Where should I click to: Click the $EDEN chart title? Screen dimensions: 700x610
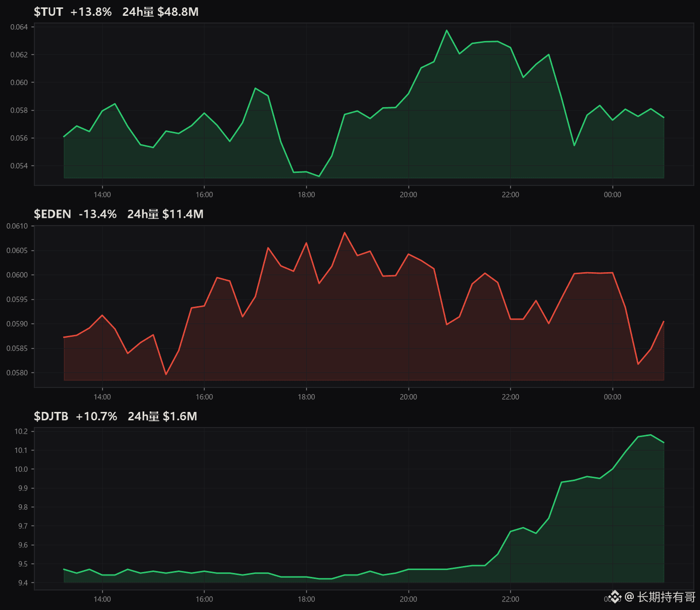point(52,214)
